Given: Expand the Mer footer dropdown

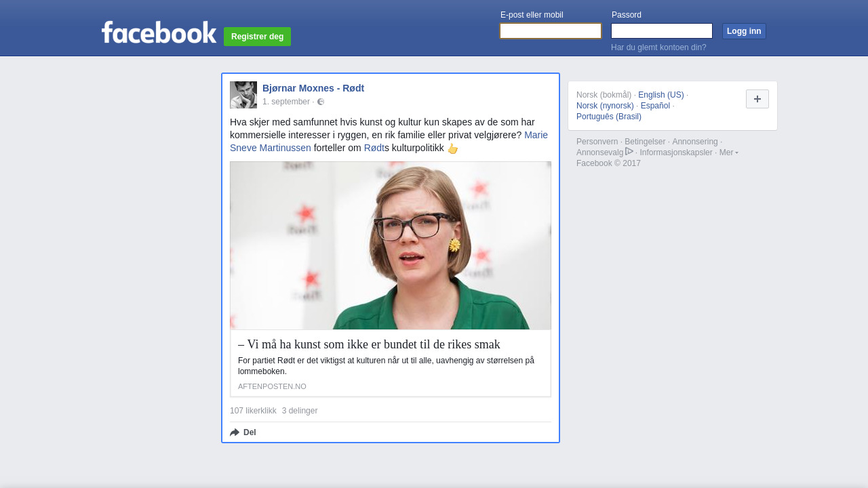Looking at the screenshot, I should coord(728,152).
